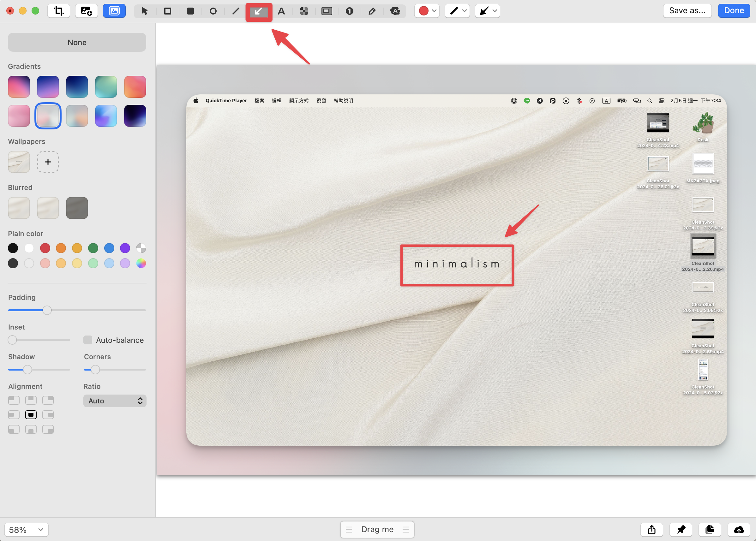Add a custom wallpaper with plus
The width and height of the screenshot is (756, 541).
click(x=48, y=162)
